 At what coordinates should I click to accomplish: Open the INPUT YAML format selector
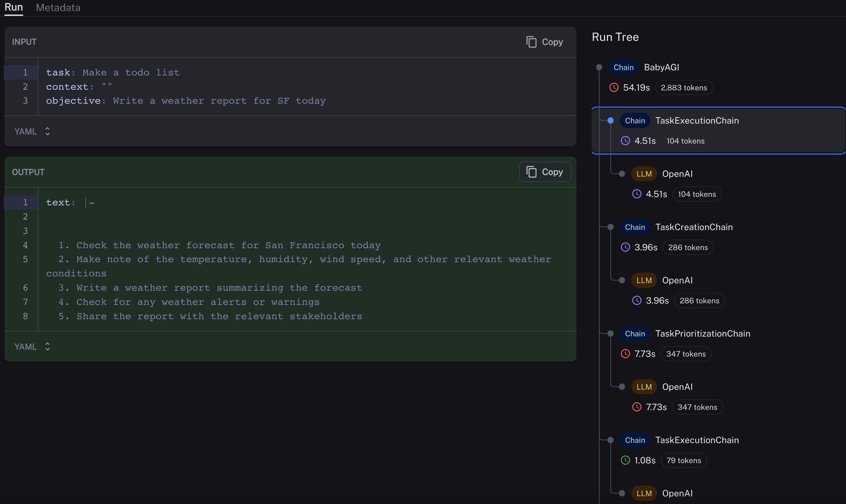click(32, 131)
